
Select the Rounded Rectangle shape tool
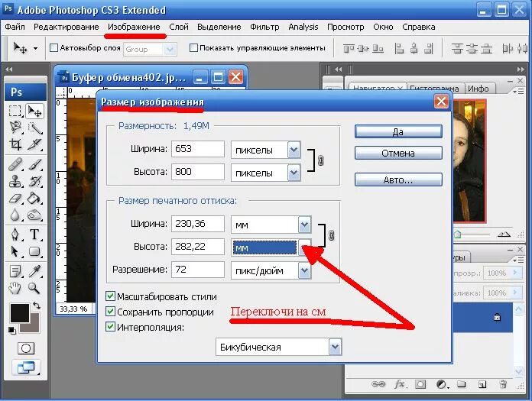coord(34,251)
